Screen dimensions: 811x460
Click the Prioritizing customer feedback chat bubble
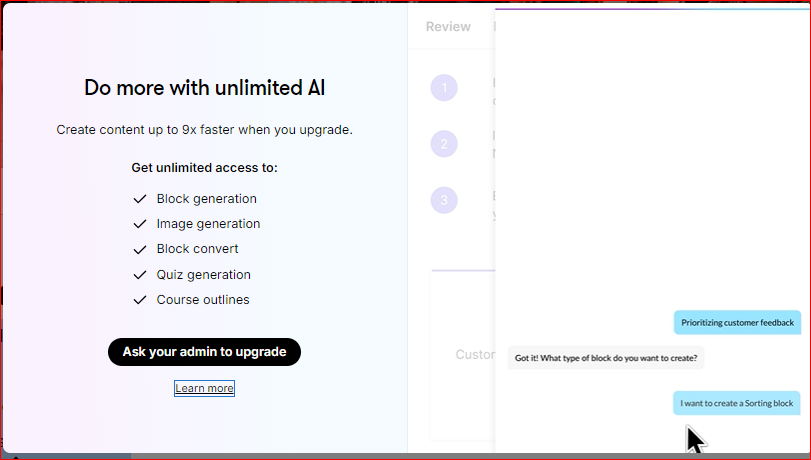737,322
